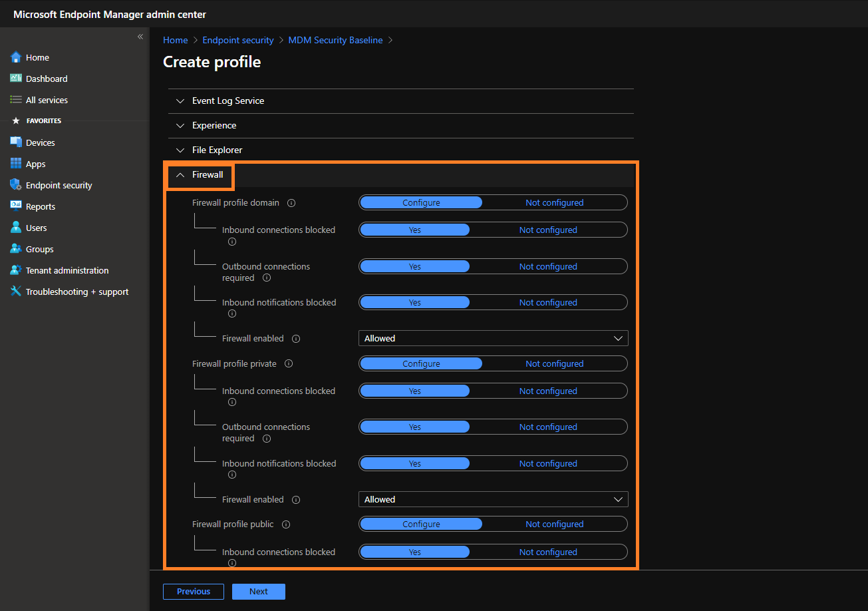Click the Next button
This screenshot has height=611, width=868.
point(259,591)
